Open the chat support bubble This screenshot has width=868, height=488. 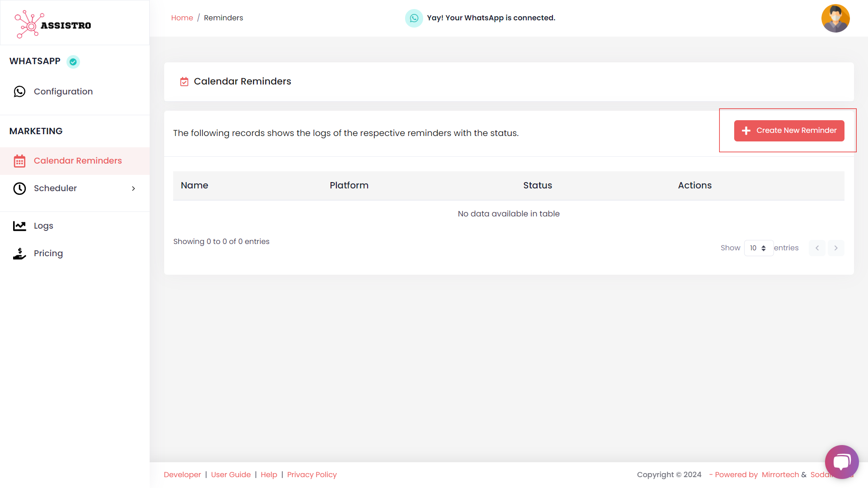(x=841, y=461)
